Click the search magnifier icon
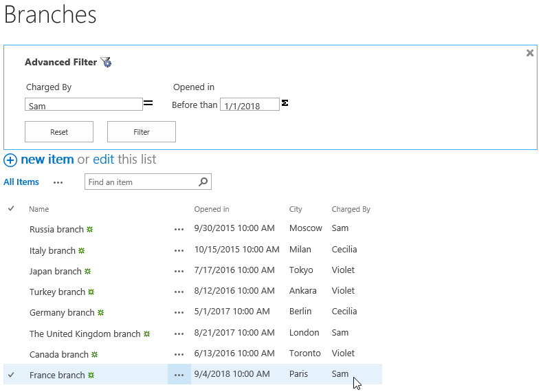This screenshot has width=543, height=392. coord(203,182)
